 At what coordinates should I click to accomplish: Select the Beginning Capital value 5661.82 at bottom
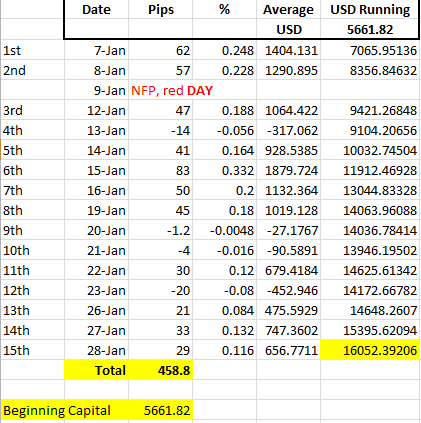(161, 410)
